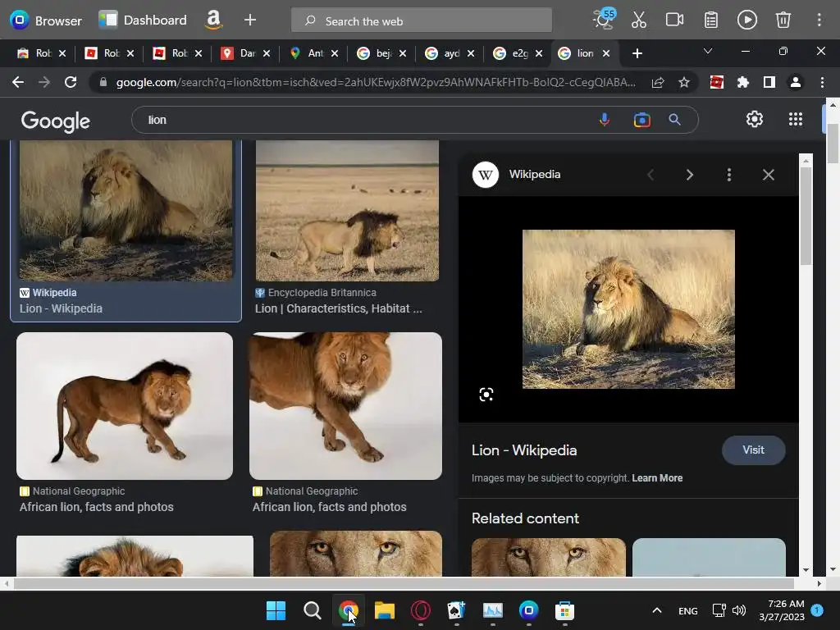Go to next image in preview panel
Viewport: 840px width, 630px height.
coord(689,175)
